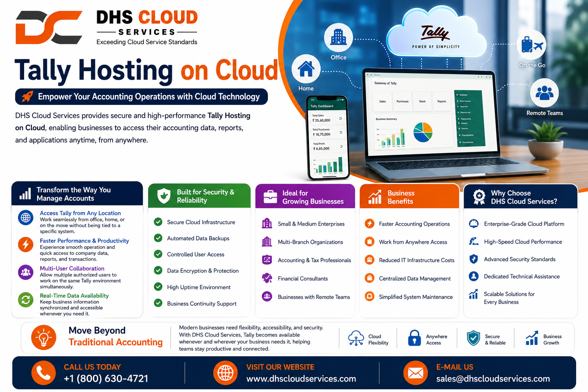The image size is (588, 392).
Task: Select the padlock icon beside Anywhere Access
Action: pyautogui.click(x=414, y=338)
